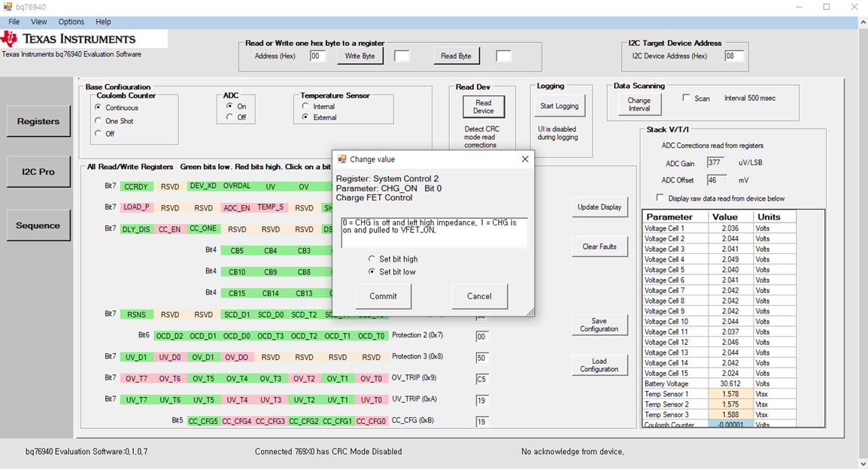Open the Options menu
This screenshot has height=469, width=868.
coord(71,22)
